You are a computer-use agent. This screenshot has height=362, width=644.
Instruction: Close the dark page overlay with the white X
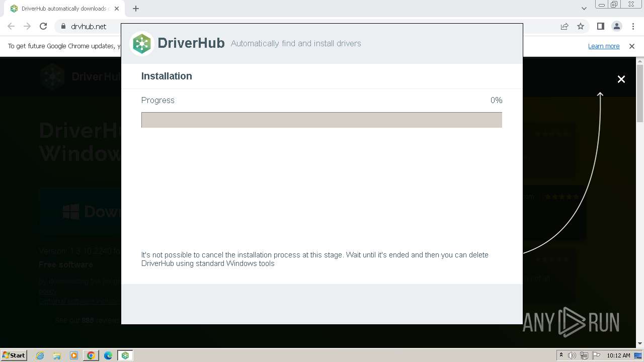tap(621, 79)
